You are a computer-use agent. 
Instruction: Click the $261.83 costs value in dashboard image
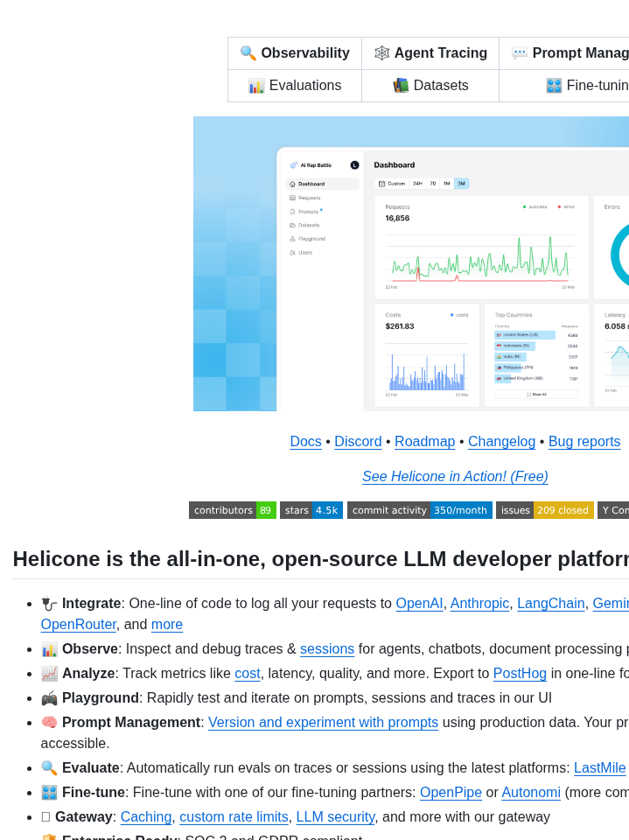tap(400, 326)
